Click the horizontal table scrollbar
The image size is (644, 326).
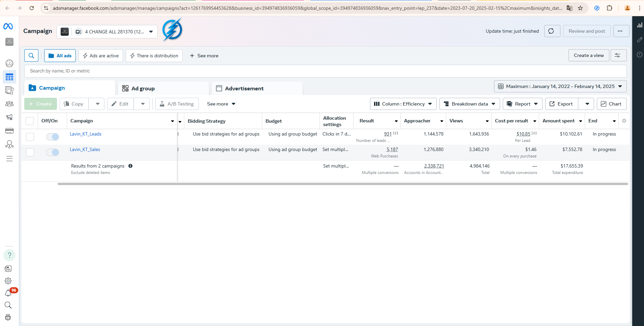pos(343,184)
